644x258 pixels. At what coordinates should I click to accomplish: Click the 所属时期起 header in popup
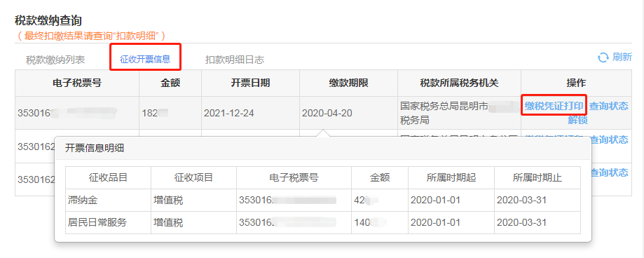coord(451,177)
